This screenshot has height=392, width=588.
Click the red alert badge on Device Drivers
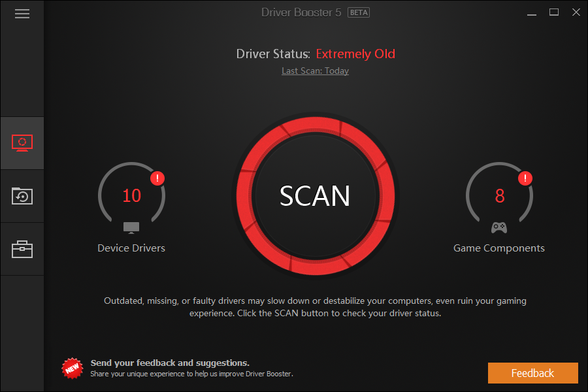tap(157, 178)
